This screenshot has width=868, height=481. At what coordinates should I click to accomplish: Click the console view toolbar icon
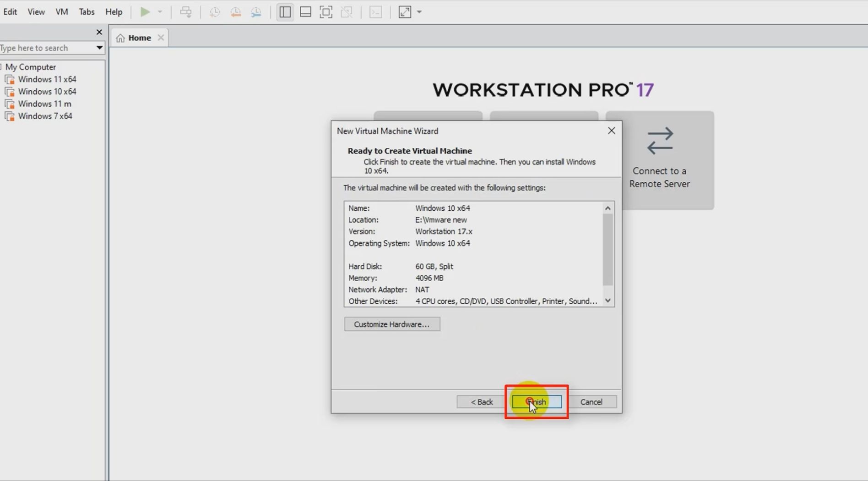[x=375, y=12]
